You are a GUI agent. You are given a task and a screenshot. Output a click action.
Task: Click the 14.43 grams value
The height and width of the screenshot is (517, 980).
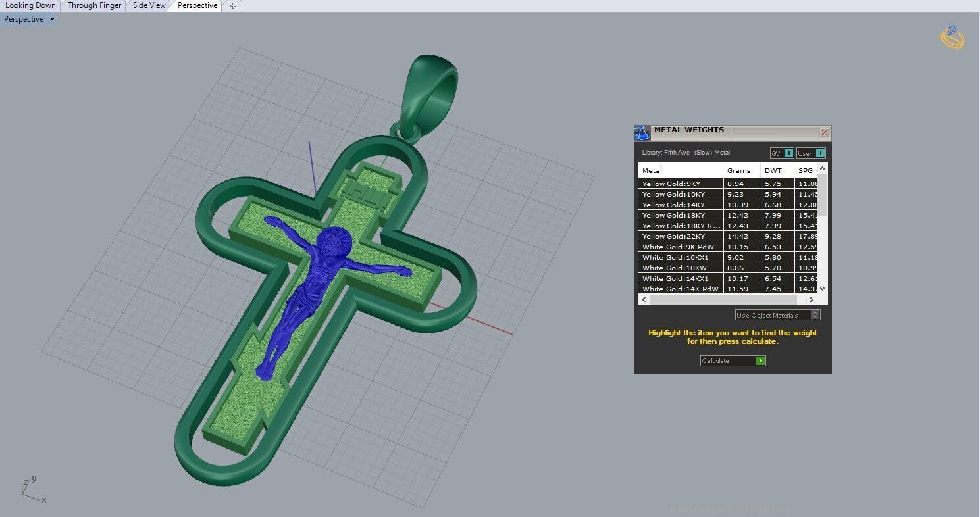(737, 236)
